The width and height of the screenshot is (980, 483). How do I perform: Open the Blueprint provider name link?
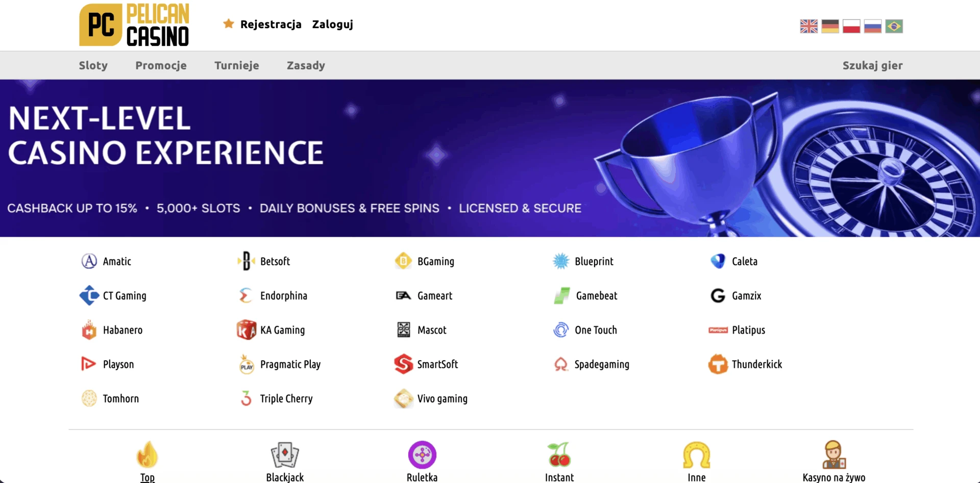594,262
